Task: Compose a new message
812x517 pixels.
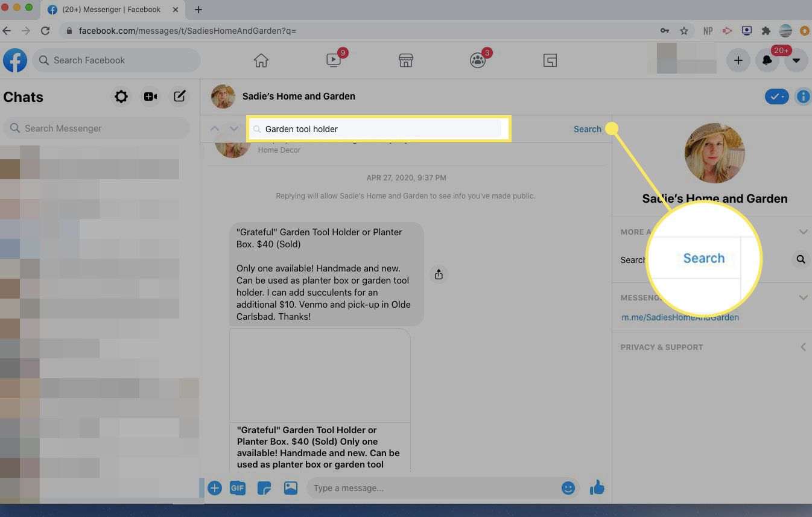Action: coord(179,97)
